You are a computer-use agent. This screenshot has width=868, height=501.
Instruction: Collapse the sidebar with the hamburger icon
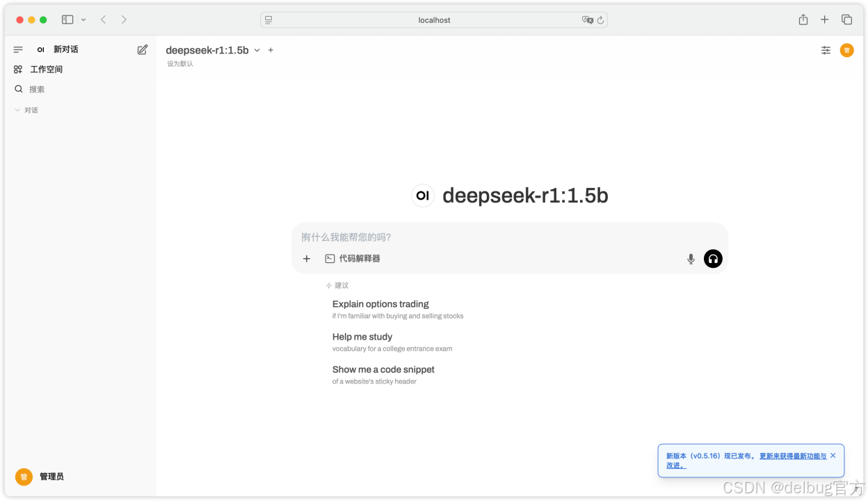[18, 49]
